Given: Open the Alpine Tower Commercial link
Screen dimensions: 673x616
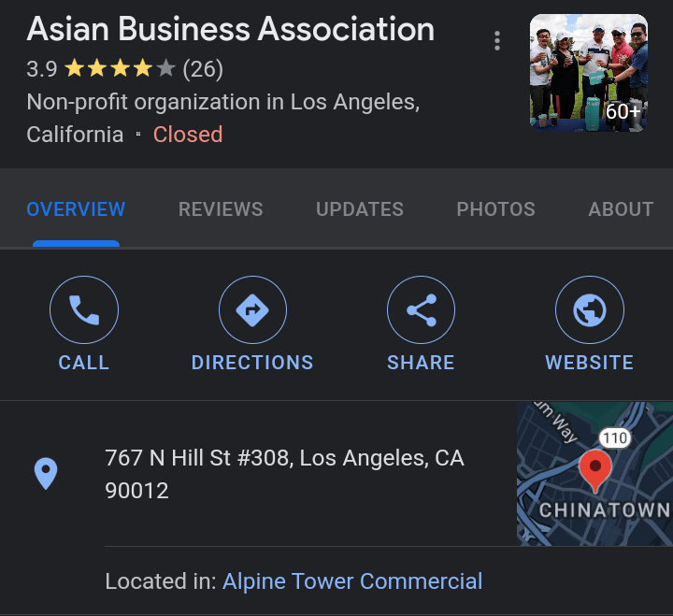Looking at the screenshot, I should pyautogui.click(x=352, y=581).
